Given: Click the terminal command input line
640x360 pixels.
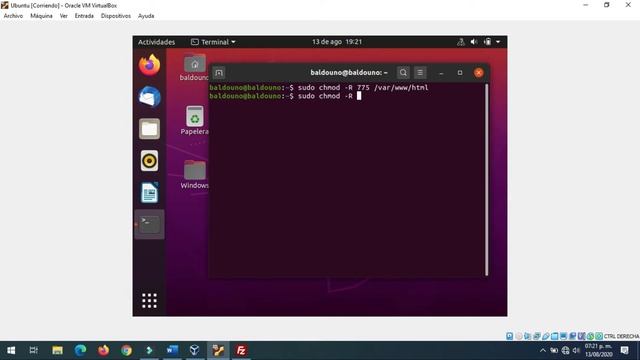Looking at the screenshot, I should point(347,96).
